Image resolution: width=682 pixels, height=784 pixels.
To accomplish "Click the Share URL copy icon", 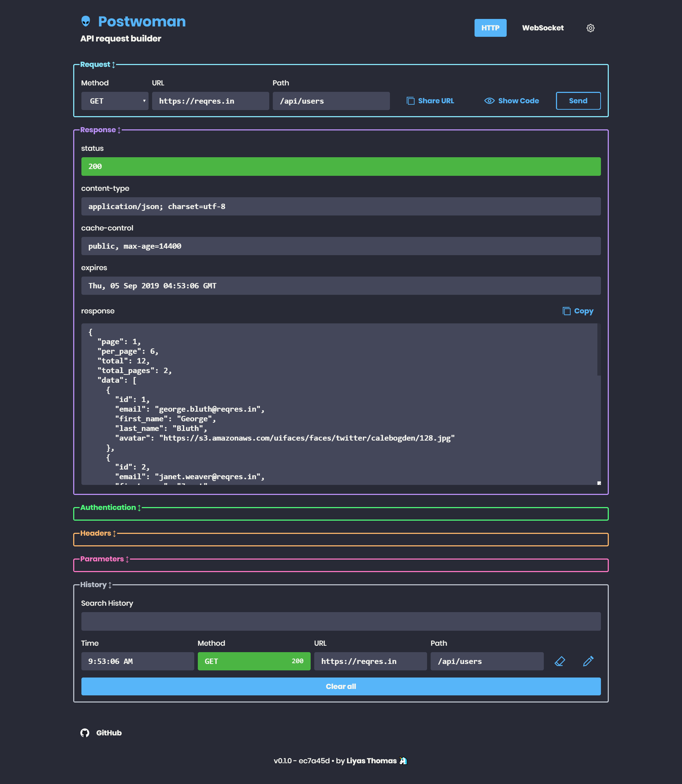I will pos(410,101).
